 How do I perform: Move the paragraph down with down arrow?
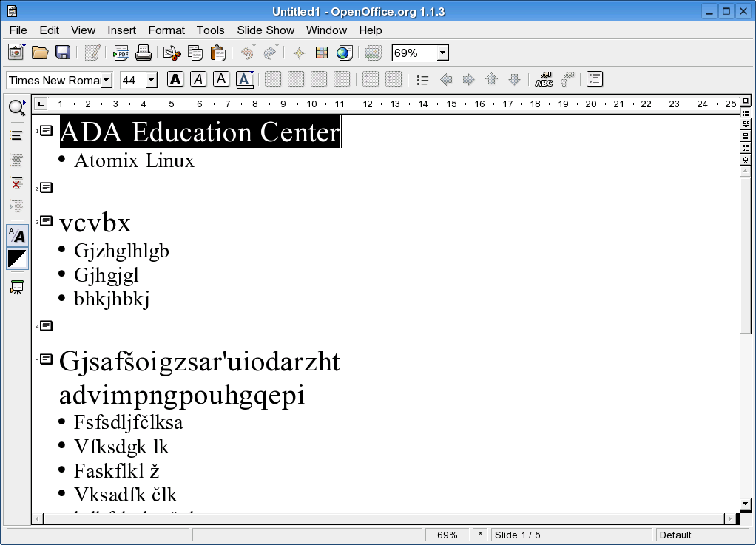pyautogui.click(x=514, y=80)
